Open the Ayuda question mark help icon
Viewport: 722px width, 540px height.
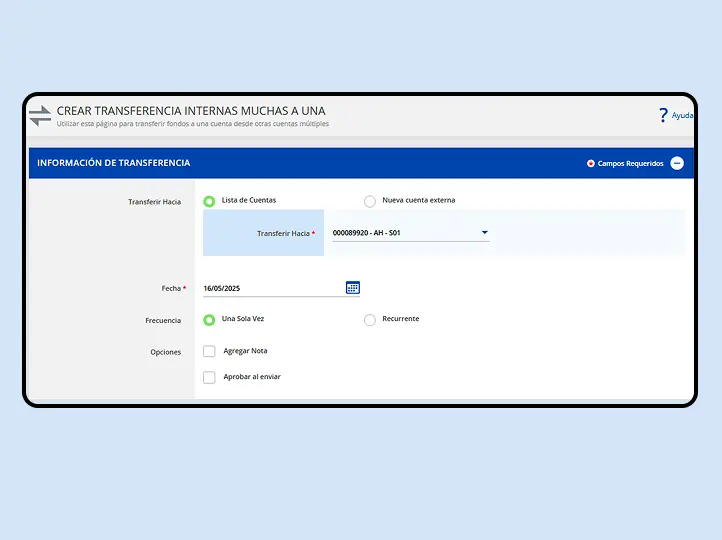(x=663, y=115)
